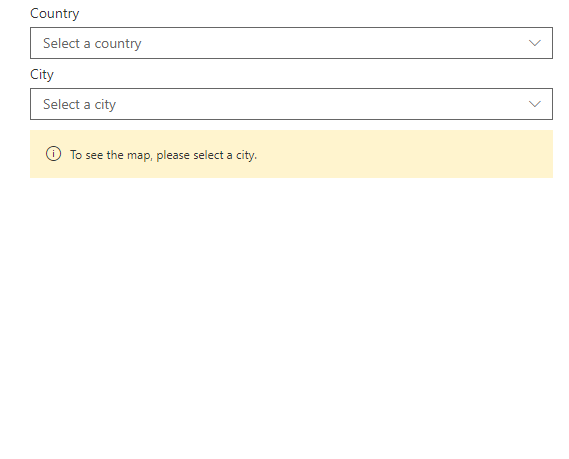Click the Country field label

coord(54,13)
